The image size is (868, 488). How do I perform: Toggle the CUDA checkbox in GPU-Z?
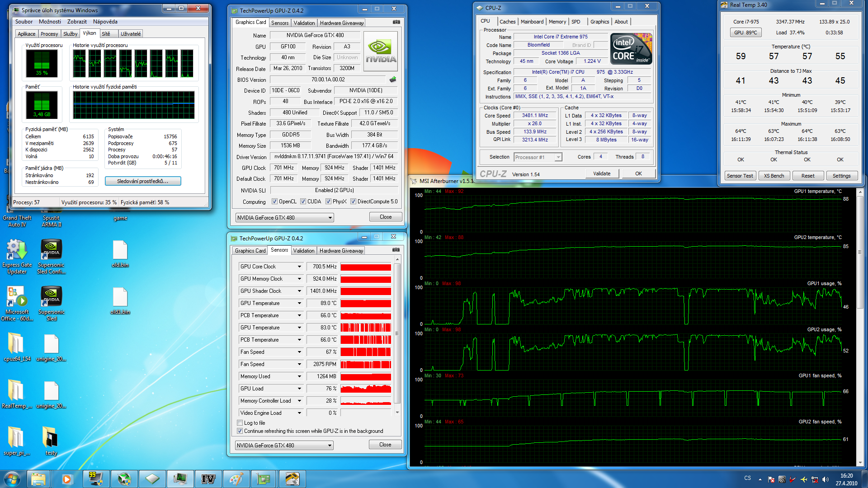point(303,202)
